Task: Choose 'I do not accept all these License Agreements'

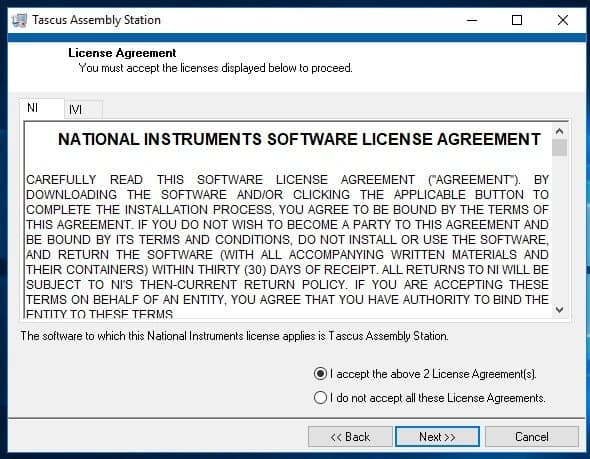Action: pyautogui.click(x=429, y=398)
